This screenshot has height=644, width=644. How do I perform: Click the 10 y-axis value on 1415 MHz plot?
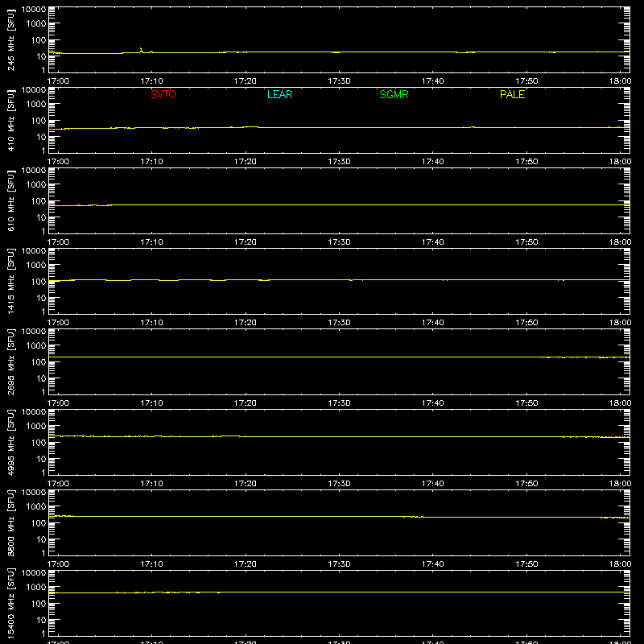click(x=41, y=298)
